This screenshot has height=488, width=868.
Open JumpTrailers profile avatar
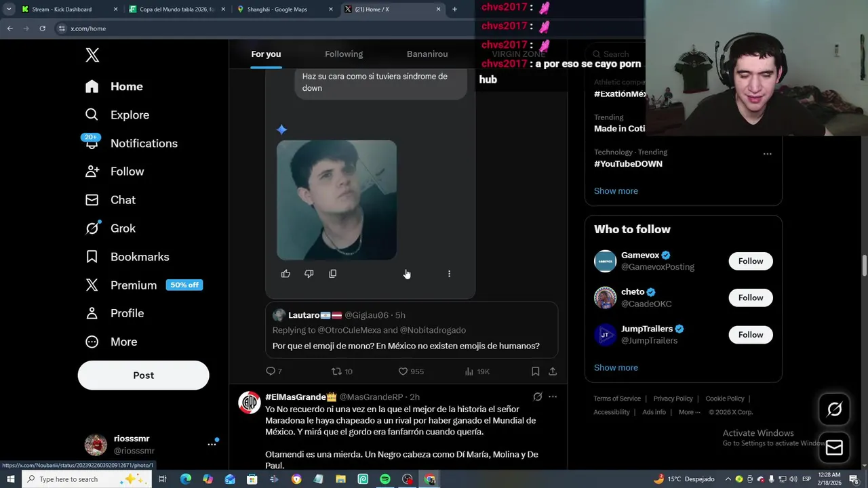[x=605, y=335]
